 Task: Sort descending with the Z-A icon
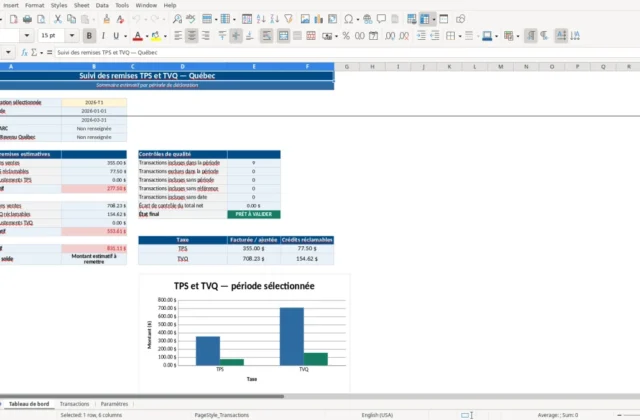tap(275, 19)
